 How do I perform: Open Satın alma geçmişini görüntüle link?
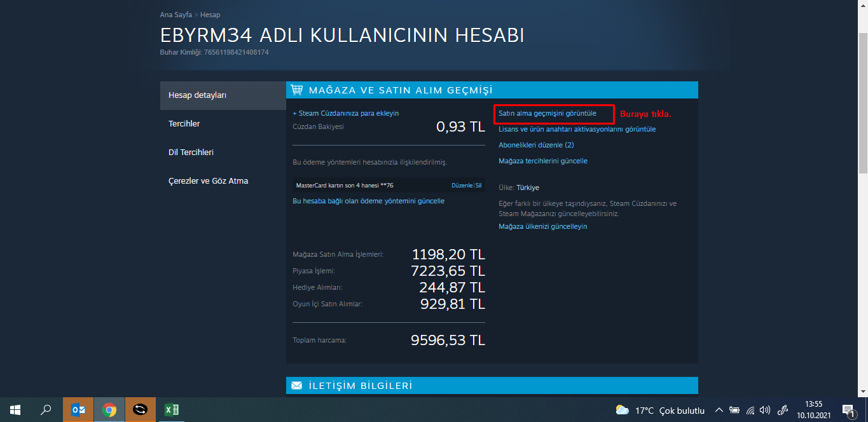pos(548,113)
